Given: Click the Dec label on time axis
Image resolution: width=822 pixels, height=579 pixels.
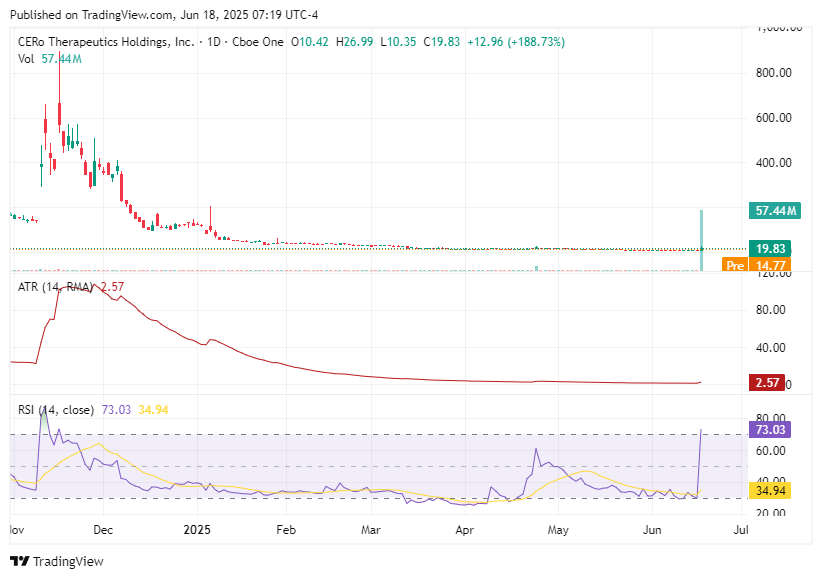Looking at the screenshot, I should 103,530.
